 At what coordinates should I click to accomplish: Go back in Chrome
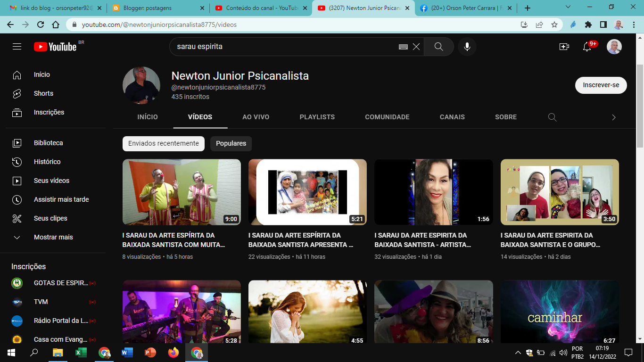pos(10,25)
